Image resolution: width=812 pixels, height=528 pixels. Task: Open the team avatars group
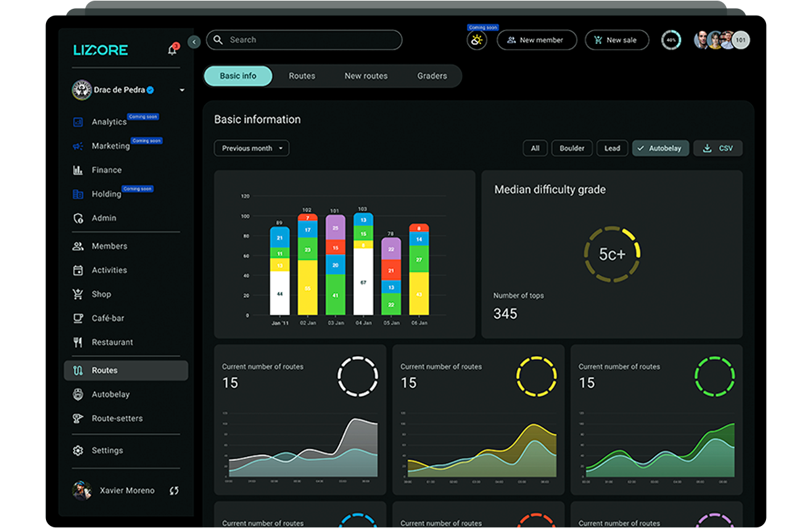click(721, 40)
